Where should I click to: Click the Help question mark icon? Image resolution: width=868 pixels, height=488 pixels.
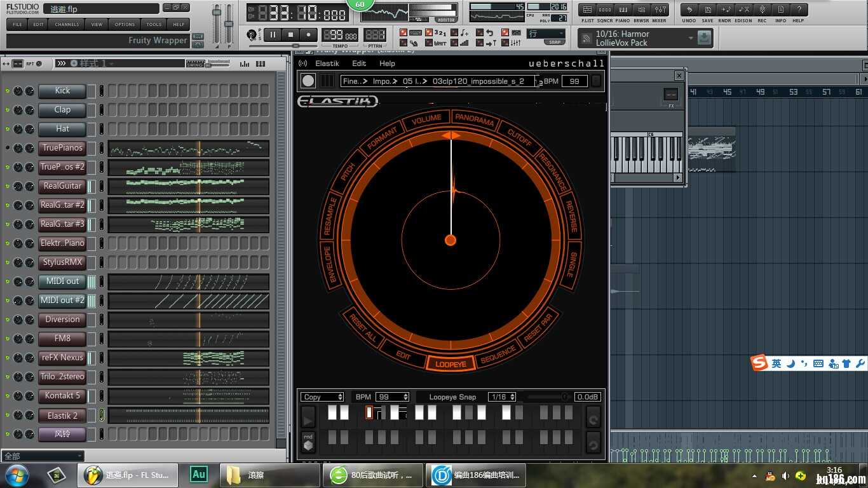799,10
